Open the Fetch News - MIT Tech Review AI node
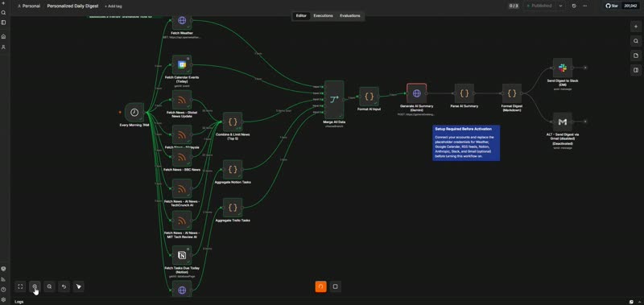Screen dimensions: 644x305 tap(182, 221)
